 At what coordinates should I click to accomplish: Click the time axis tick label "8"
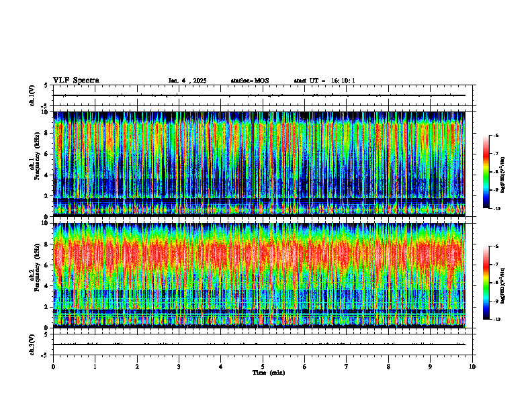point(388,367)
